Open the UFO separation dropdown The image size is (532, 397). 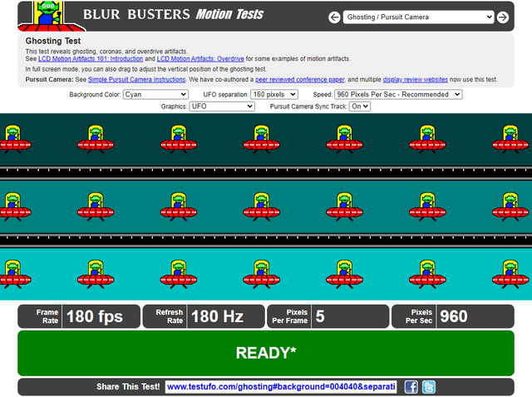point(273,94)
